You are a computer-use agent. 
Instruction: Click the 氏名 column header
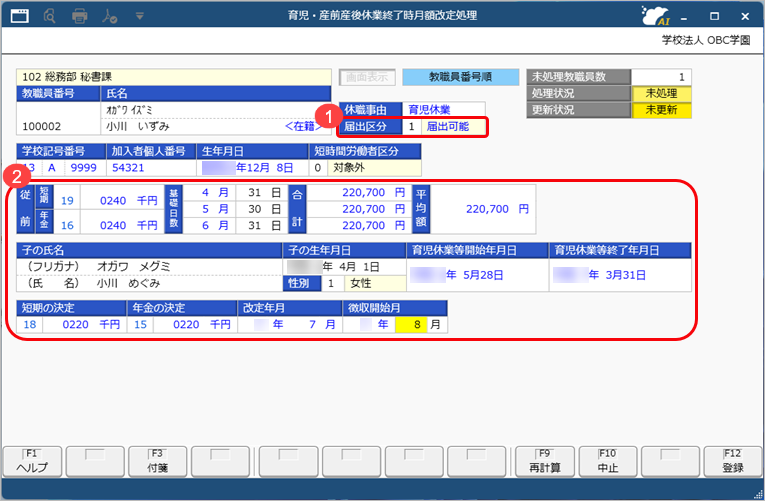click(216, 93)
